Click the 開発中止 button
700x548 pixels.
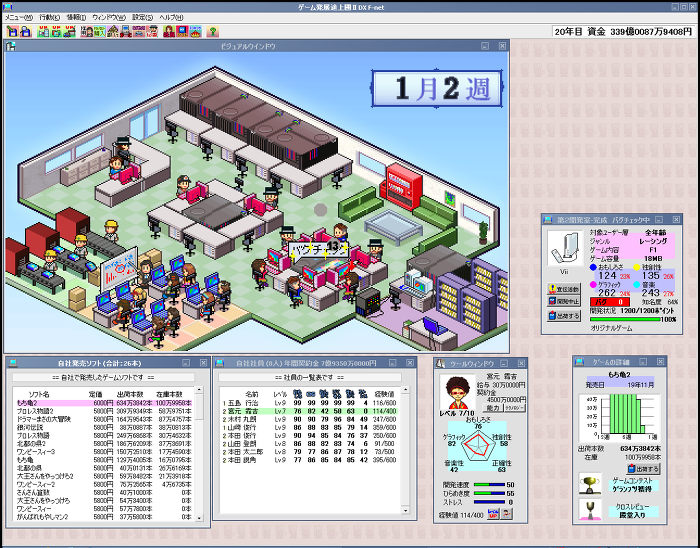point(564,301)
